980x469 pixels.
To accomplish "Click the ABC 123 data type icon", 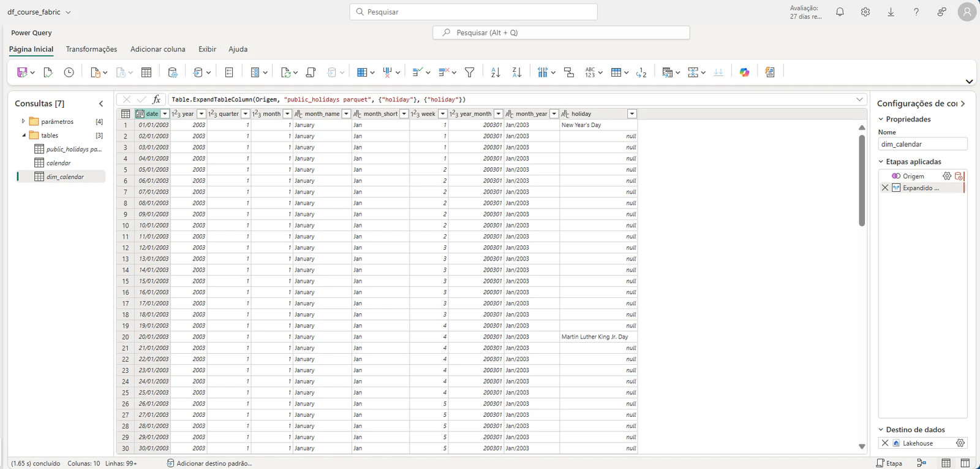I will pyautogui.click(x=590, y=72).
